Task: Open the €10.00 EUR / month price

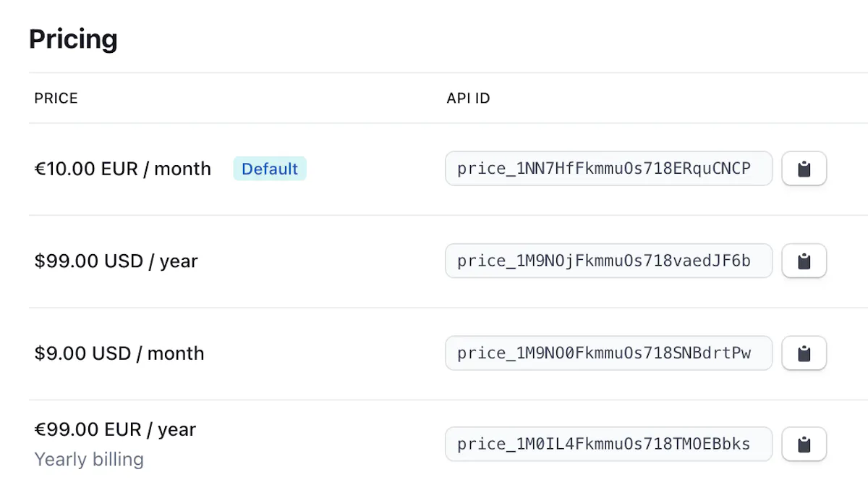Action: [x=123, y=169]
